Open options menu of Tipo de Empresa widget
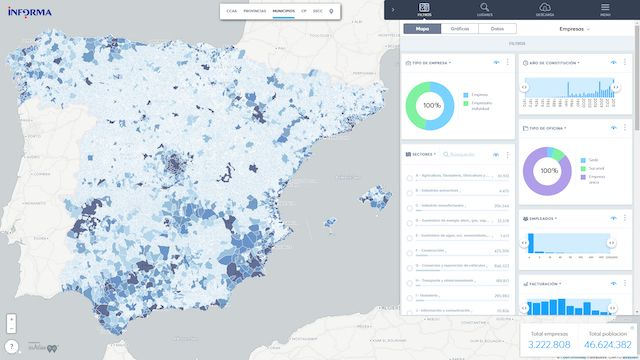The image size is (640, 360). 507,62
